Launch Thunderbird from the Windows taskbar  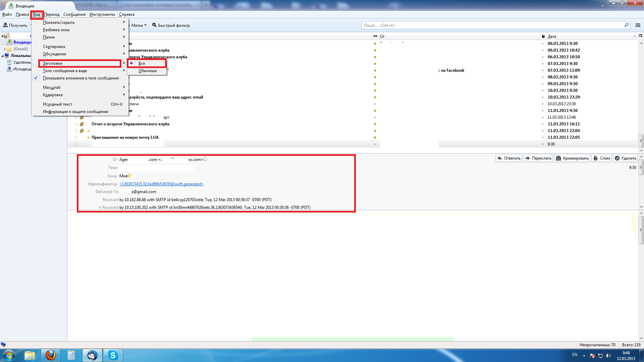(x=92, y=355)
